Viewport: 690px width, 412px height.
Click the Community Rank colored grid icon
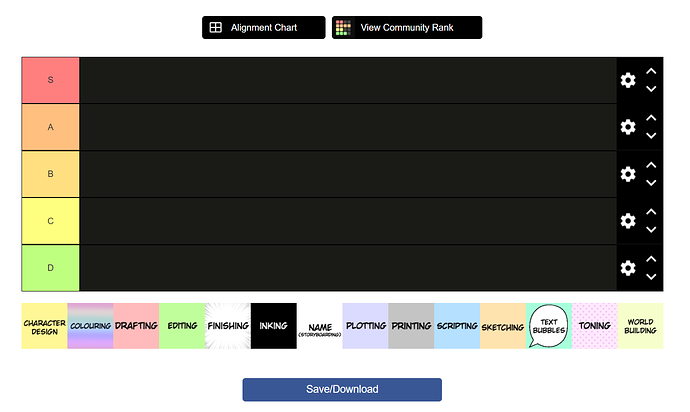(x=343, y=28)
